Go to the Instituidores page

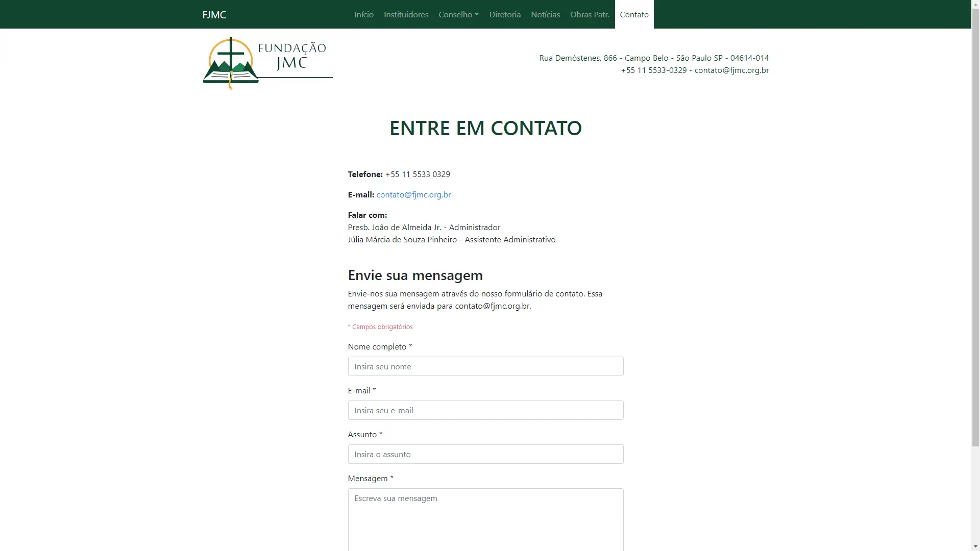click(406, 14)
